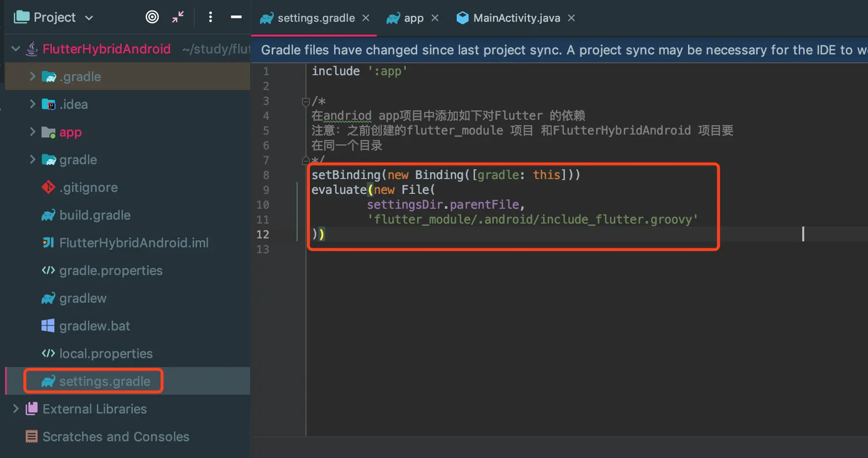Expand the gradle folder
The width and height of the screenshot is (868, 458).
[33, 159]
